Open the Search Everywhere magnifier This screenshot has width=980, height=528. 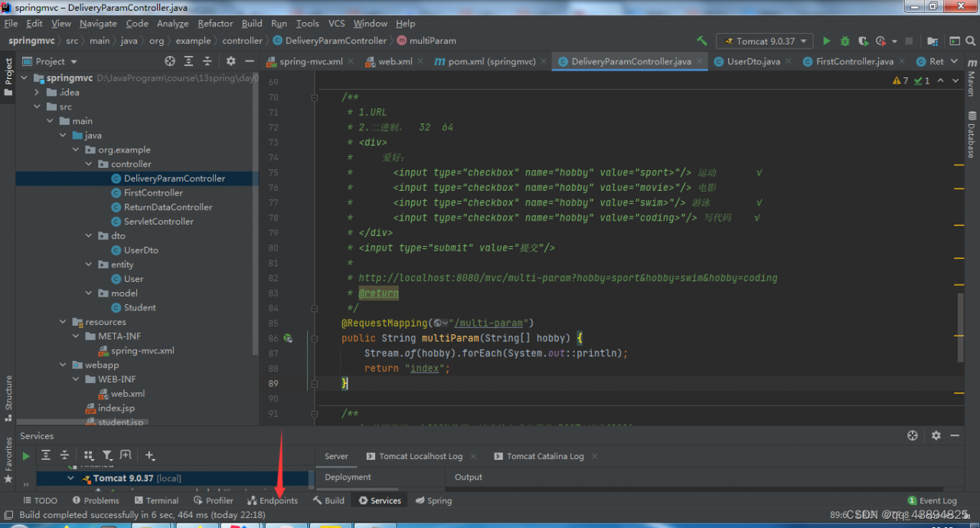[x=969, y=40]
